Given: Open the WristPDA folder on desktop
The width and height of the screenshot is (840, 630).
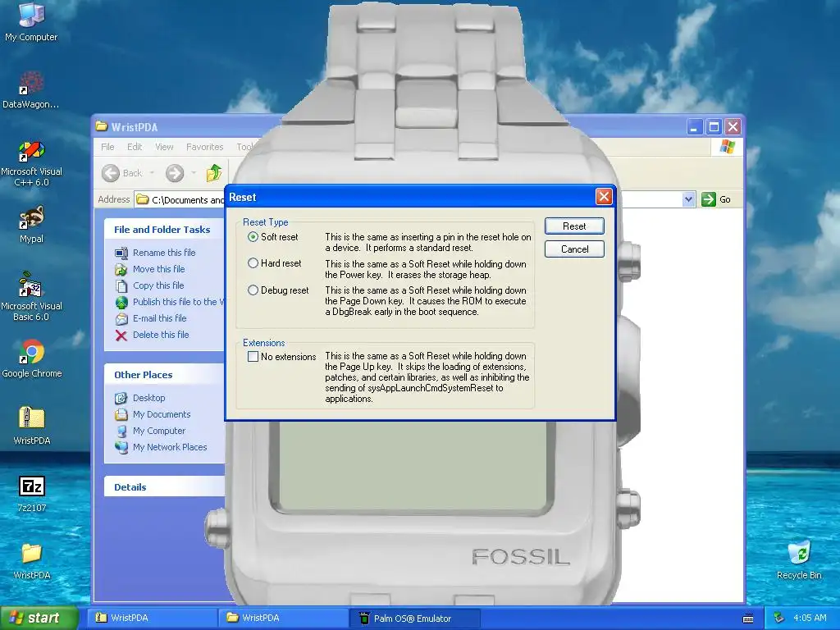Looking at the screenshot, I should pyautogui.click(x=31, y=560).
